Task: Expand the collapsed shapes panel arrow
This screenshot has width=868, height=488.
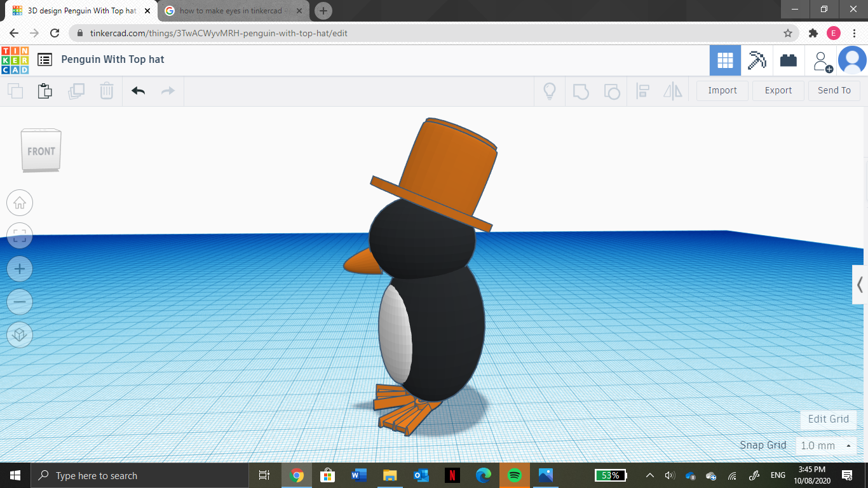Action: (860, 284)
